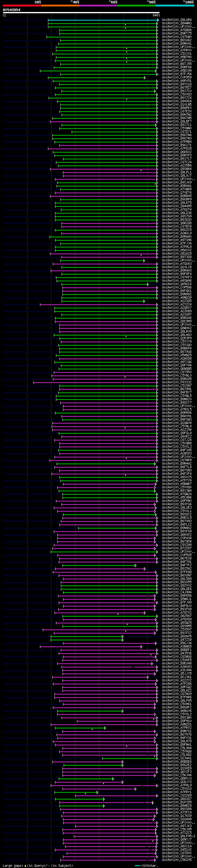Screen dimensions: 197x868
Task: Click the UniRef100_B4FBY7 label
Action: click(176, 392)
